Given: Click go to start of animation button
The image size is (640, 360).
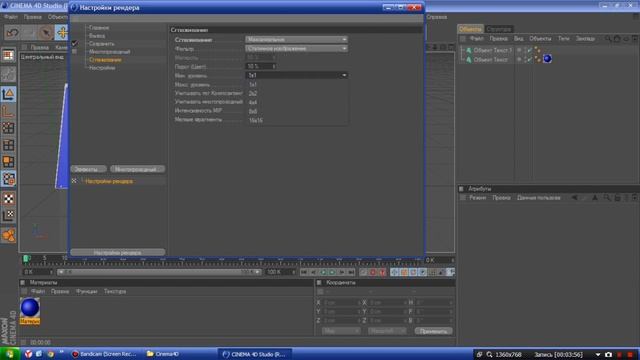Looking at the screenshot, I should click(x=304, y=272).
